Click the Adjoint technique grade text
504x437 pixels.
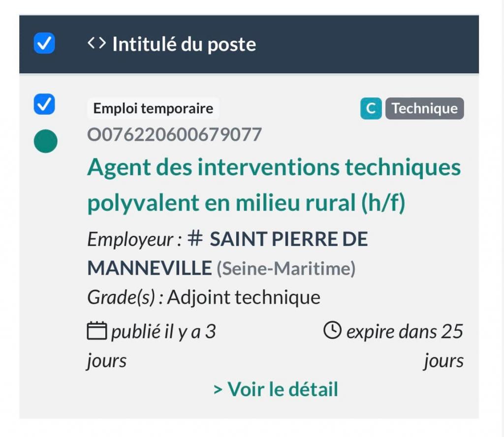[244, 297]
